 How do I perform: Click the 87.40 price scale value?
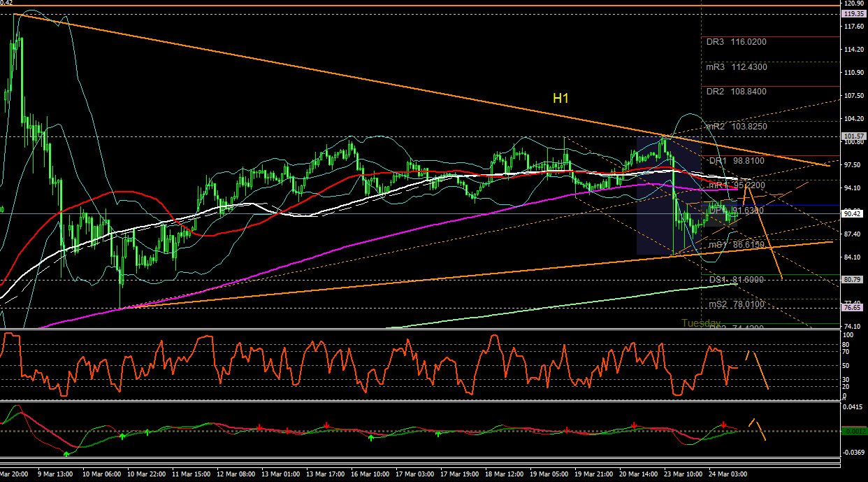coord(854,234)
